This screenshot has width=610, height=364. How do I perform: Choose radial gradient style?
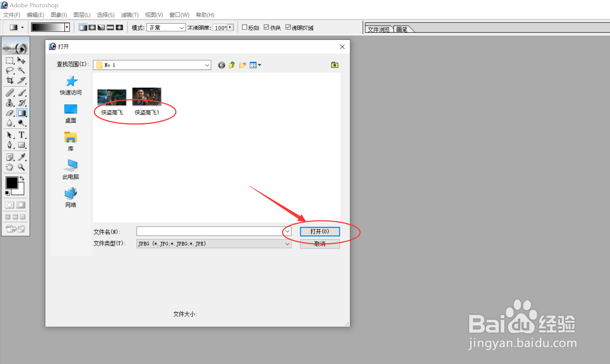92,28
